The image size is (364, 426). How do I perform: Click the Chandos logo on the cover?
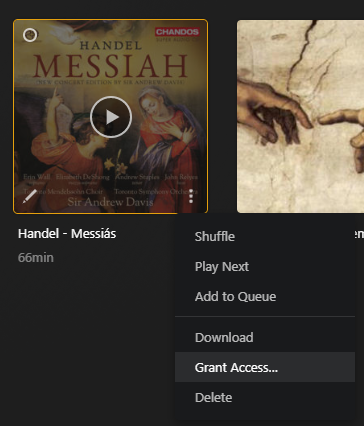pos(177,32)
